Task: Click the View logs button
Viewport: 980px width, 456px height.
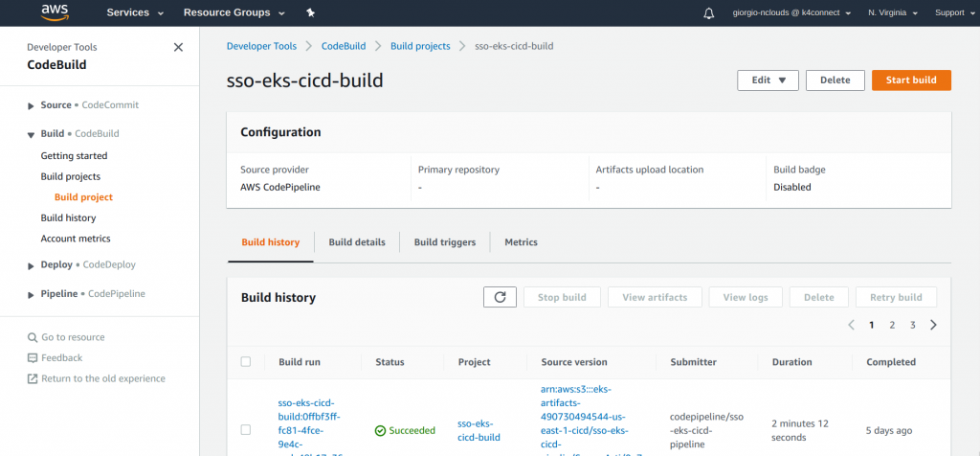Action: [745, 297]
